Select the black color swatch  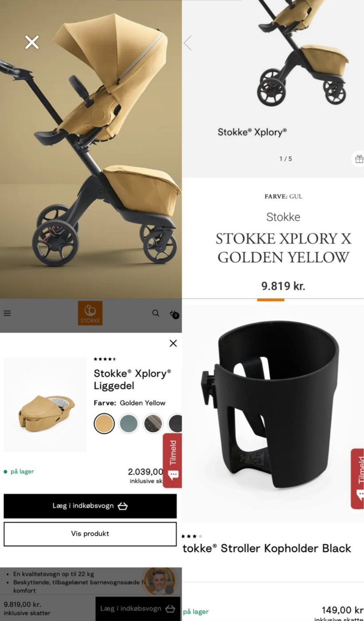point(175,423)
